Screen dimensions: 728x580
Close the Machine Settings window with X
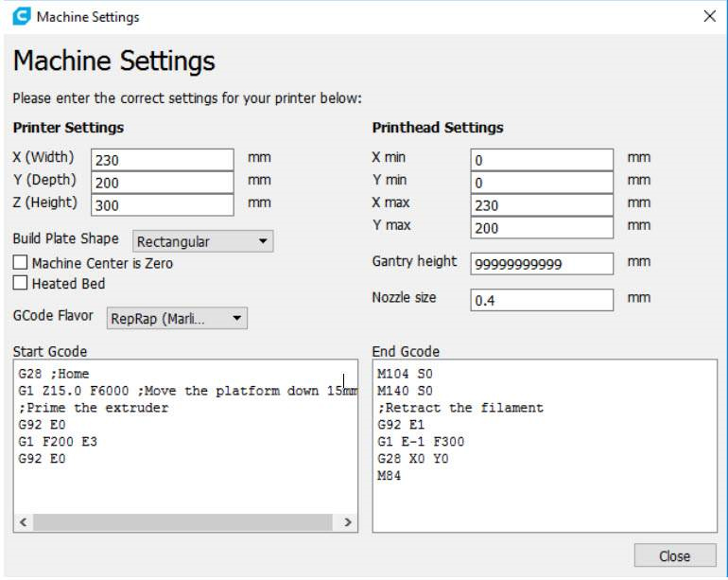point(709,16)
